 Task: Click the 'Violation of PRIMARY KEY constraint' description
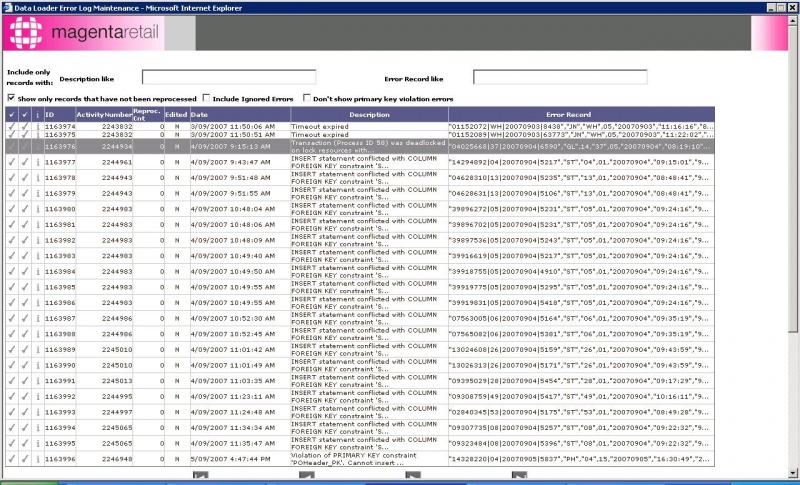(354, 459)
